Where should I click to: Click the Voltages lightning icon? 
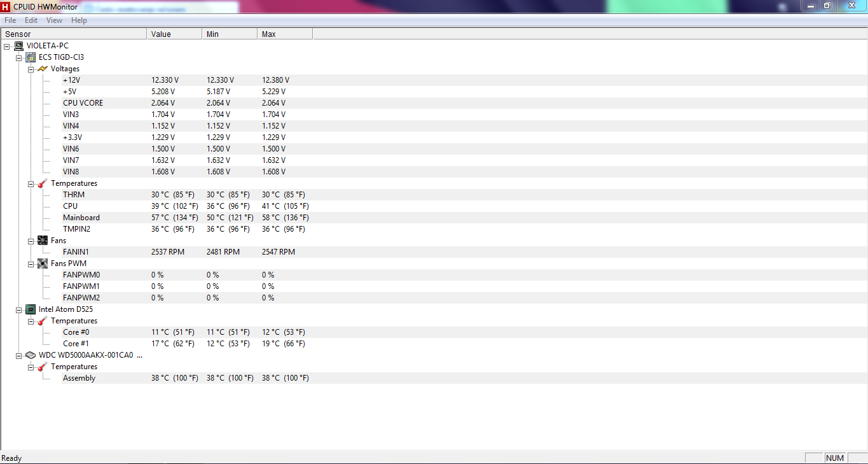click(x=43, y=69)
